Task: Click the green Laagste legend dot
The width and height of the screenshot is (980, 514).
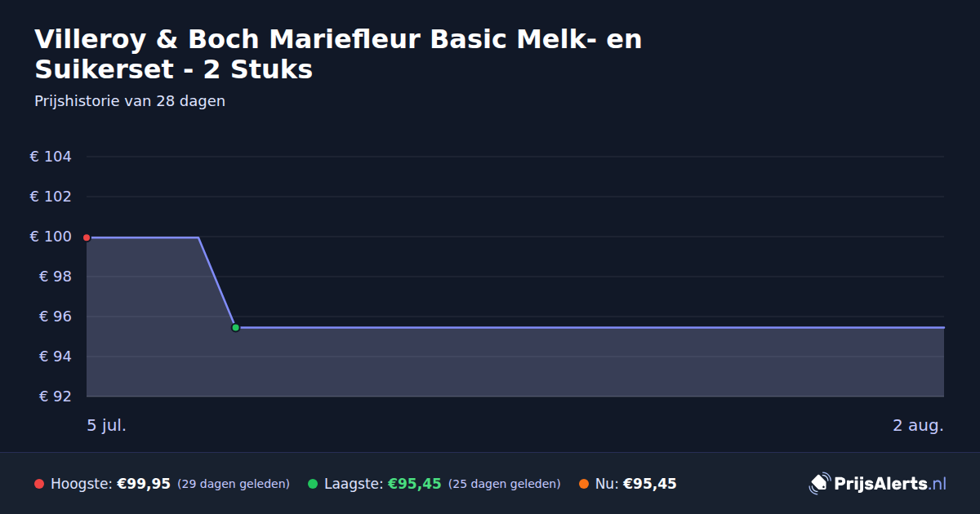Action: (313, 484)
